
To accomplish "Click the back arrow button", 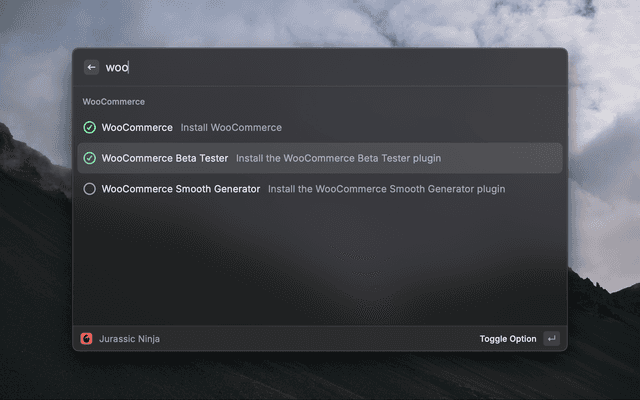I will pos(91,67).
